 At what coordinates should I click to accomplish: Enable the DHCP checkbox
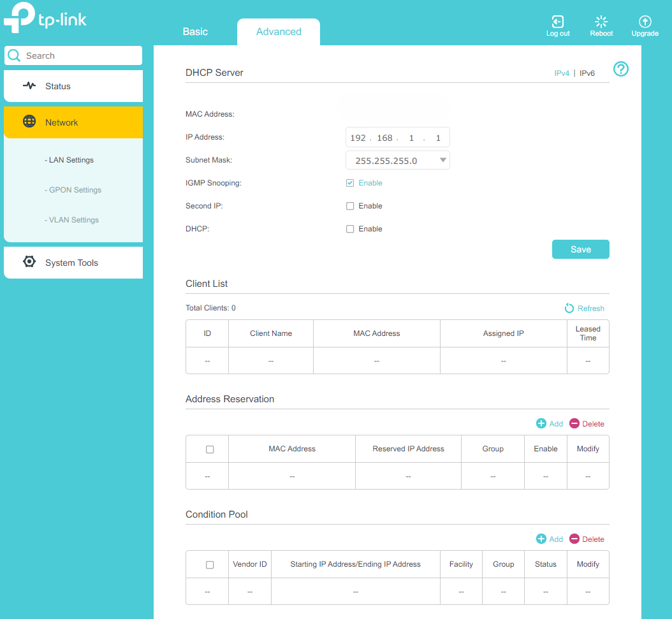coord(350,229)
